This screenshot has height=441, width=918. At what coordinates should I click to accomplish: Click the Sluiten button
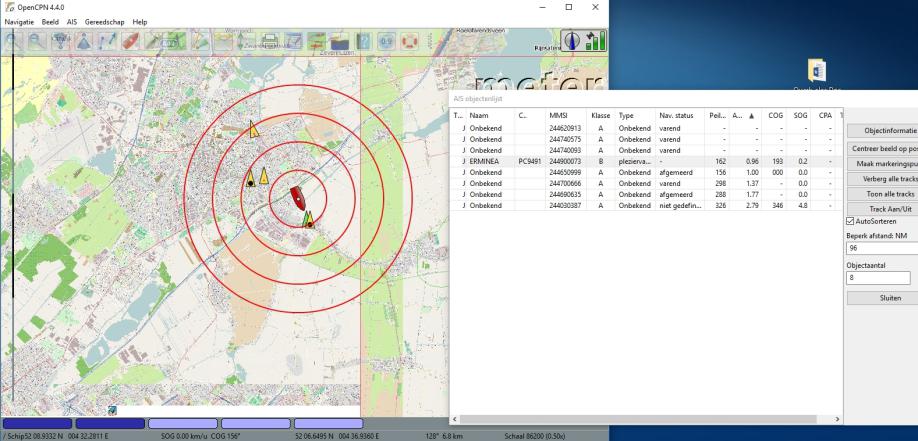point(882,298)
